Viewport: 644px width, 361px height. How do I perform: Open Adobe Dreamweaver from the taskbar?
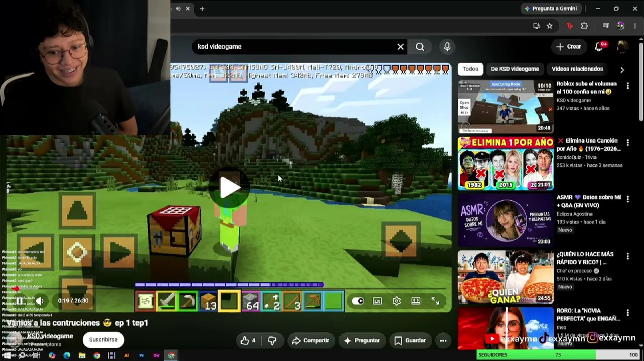[x=157, y=355]
